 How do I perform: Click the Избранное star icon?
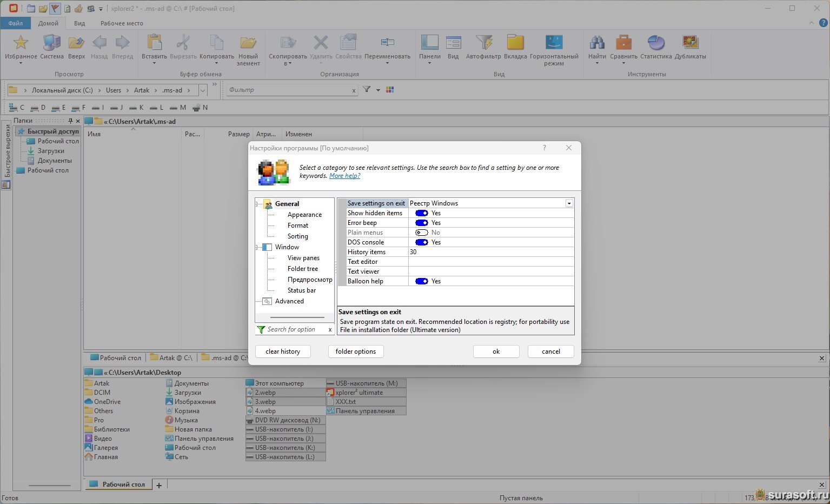[x=21, y=43]
